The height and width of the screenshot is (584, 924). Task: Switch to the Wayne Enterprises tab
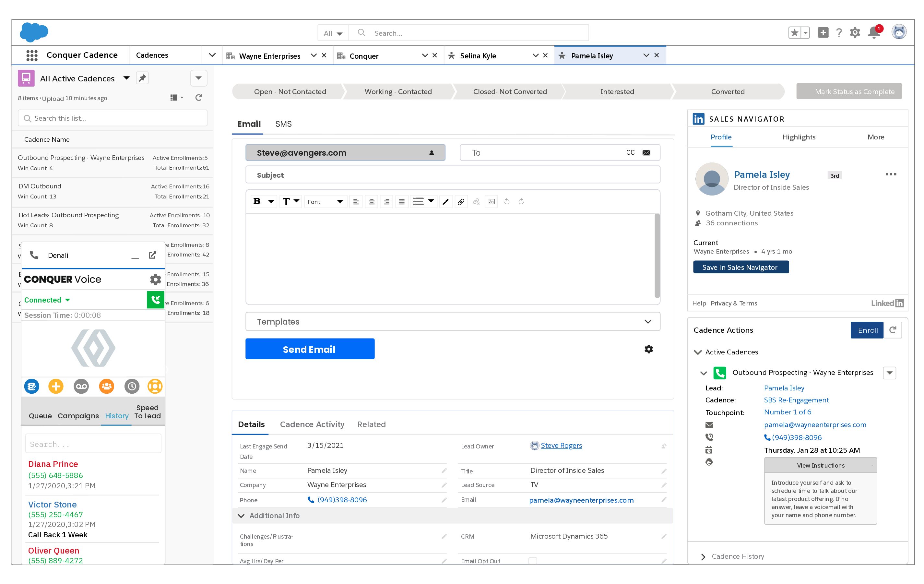[269, 56]
